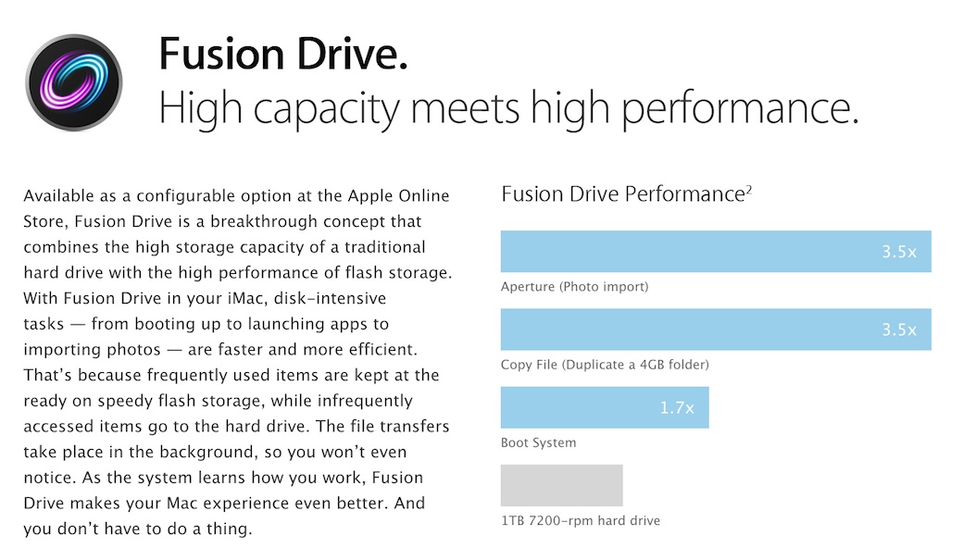Click the paragraph line starting With Fusion Drive
The width and height of the screenshot is (963, 560).
point(205,298)
